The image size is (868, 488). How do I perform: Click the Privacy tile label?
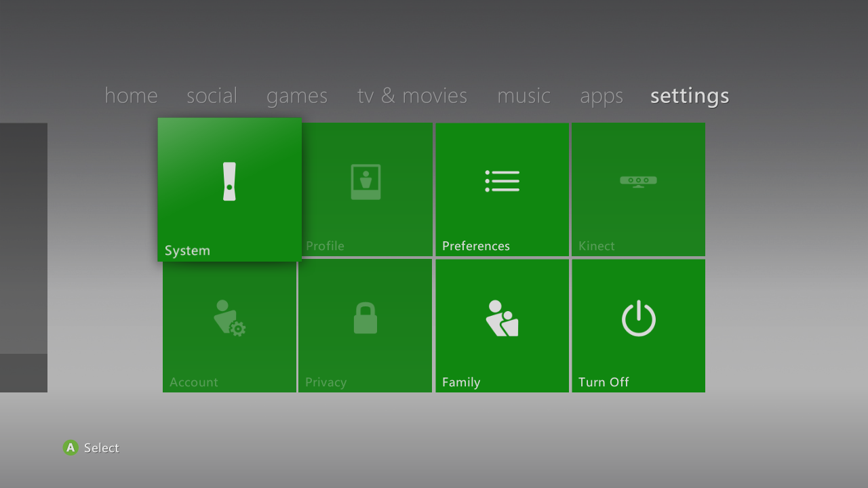325,382
